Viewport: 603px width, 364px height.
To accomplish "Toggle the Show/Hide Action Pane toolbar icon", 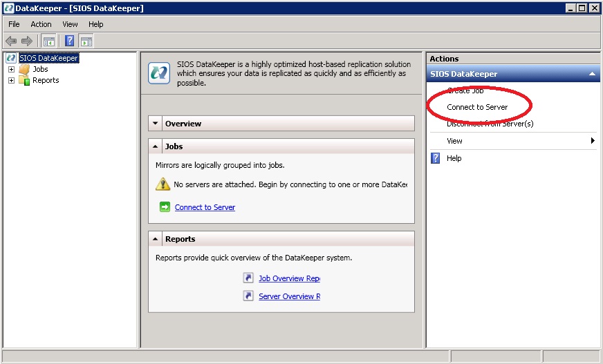I will click(x=86, y=41).
